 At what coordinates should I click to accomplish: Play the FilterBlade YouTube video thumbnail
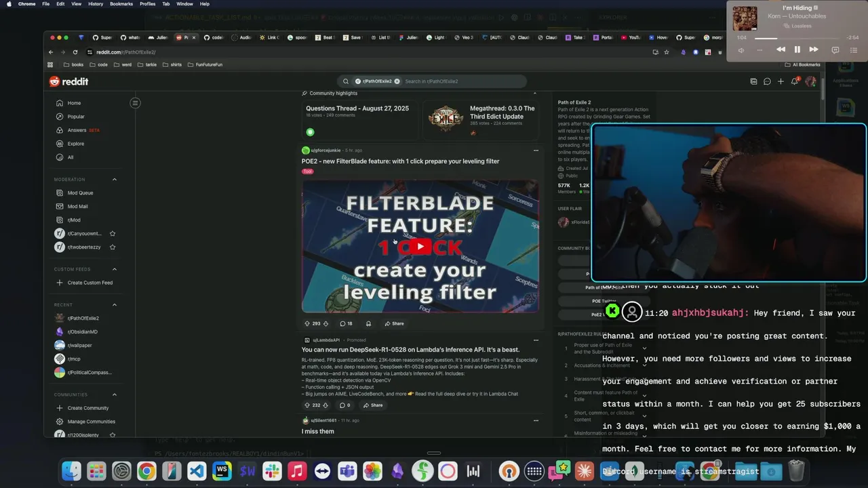coord(420,246)
